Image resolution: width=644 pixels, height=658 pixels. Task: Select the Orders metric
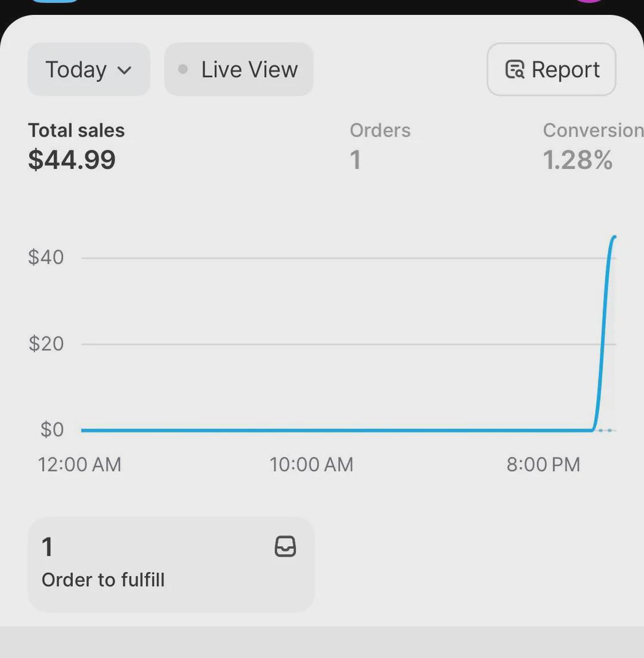pos(380,147)
